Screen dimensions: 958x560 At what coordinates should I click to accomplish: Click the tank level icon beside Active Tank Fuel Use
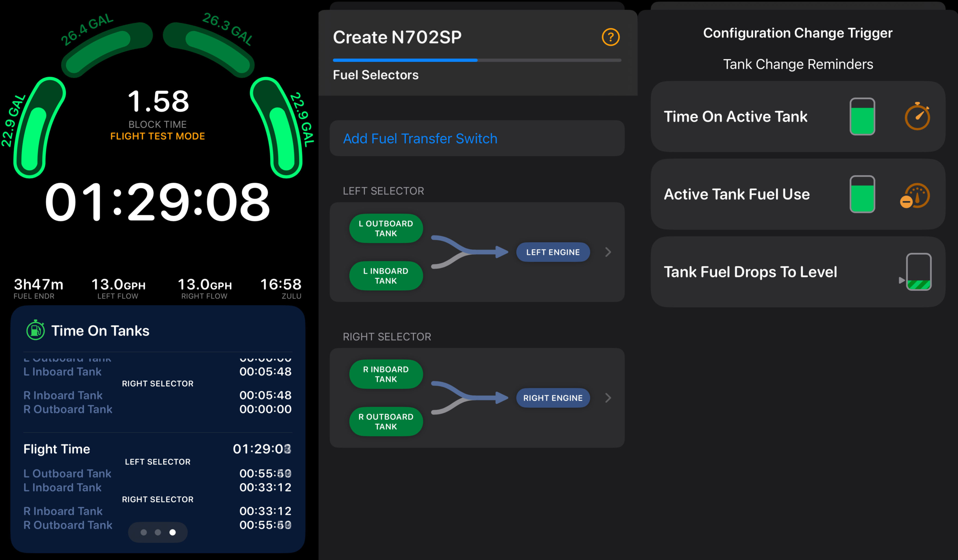[x=862, y=195]
